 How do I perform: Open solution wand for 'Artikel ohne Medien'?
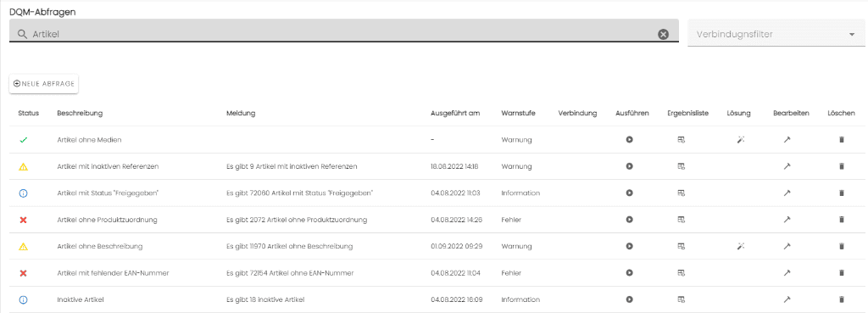click(741, 140)
